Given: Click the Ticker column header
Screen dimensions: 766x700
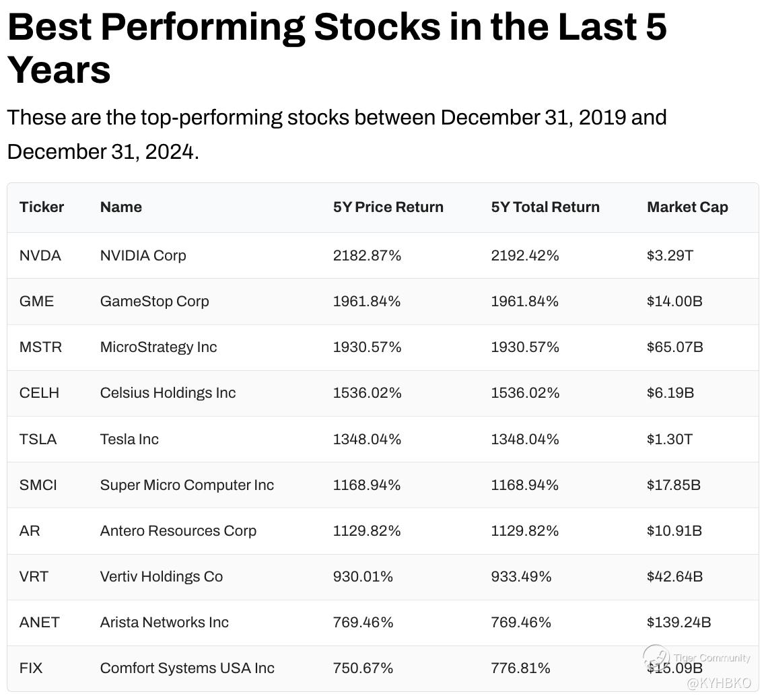Looking at the screenshot, I should 42,207.
